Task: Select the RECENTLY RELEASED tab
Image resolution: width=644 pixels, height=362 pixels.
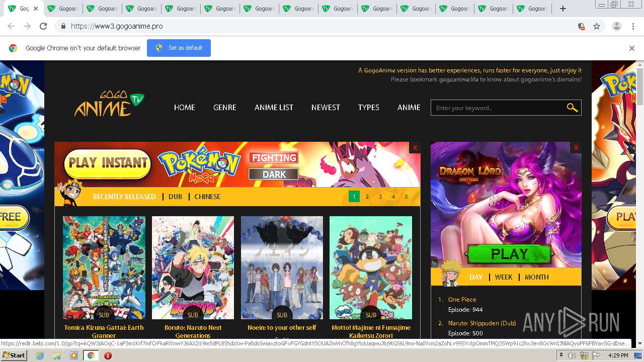Action: pyautogui.click(x=124, y=197)
